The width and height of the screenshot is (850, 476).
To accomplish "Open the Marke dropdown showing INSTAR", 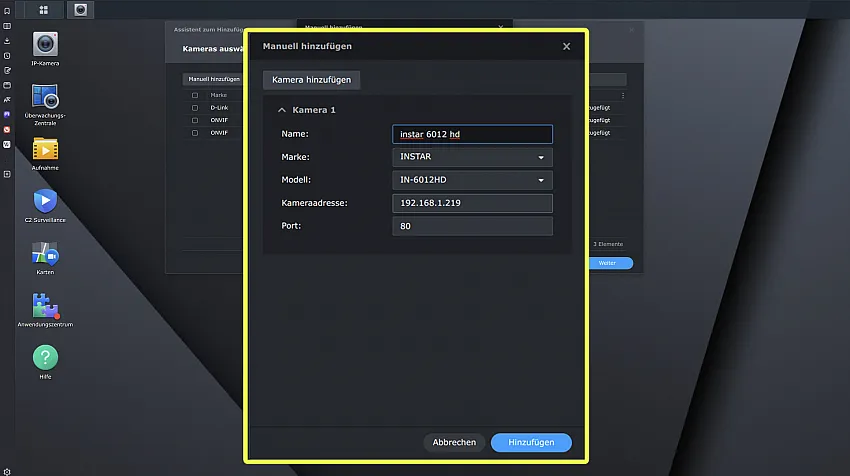I will tap(472, 157).
